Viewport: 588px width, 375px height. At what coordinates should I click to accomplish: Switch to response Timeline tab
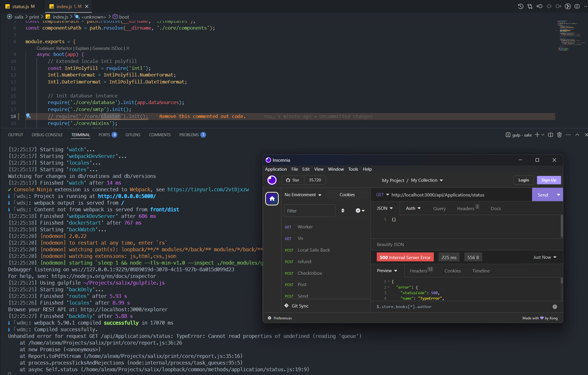coord(480,271)
